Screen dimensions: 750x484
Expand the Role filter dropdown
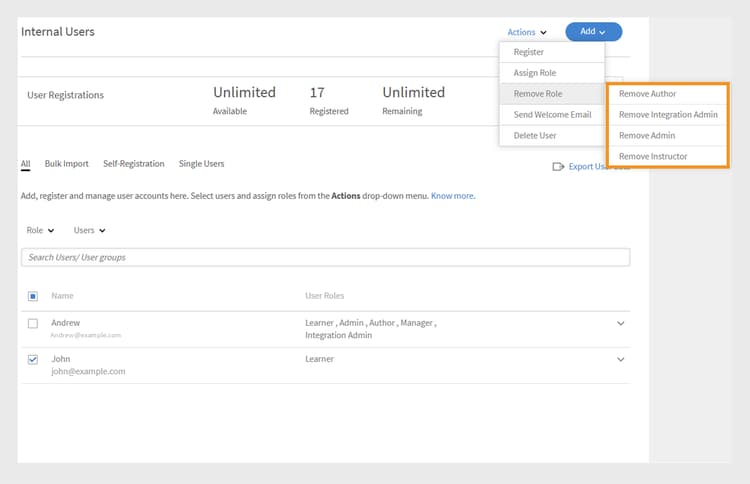click(40, 230)
